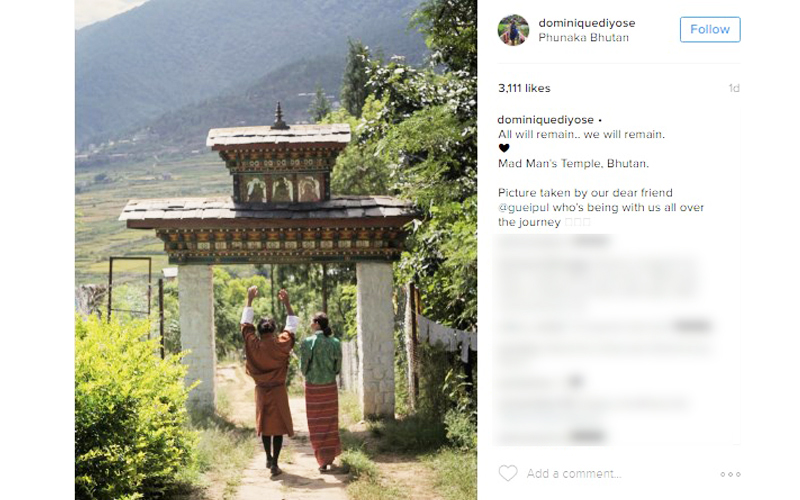Viewport: 800px width, 500px height.
Task: Open the dominiquediyose username in post header
Action: [587, 23]
